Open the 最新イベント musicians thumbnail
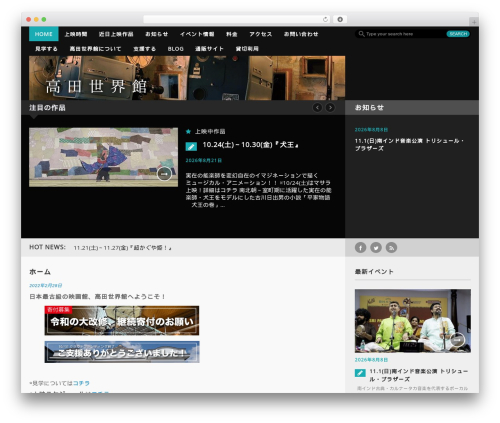This screenshot has width=500, height=423. click(x=413, y=321)
